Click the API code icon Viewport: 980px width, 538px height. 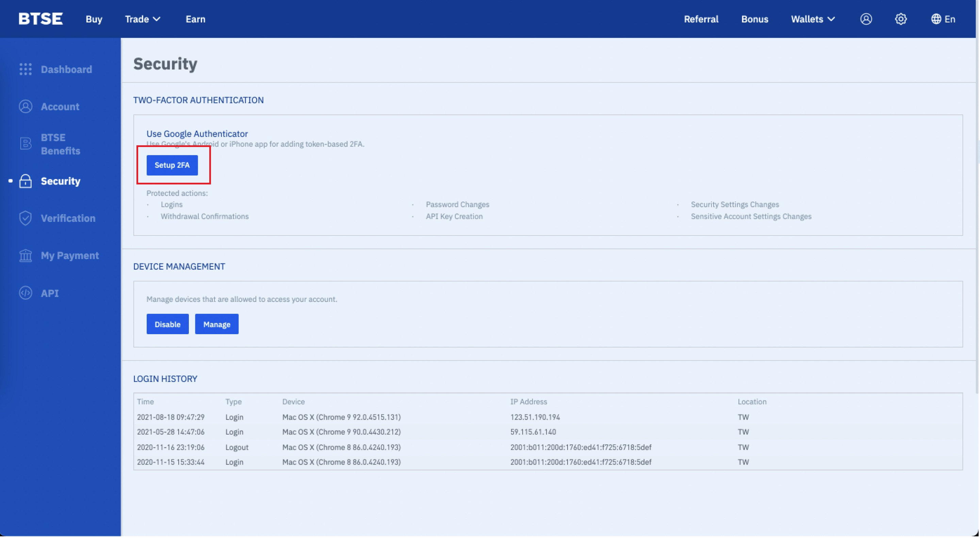click(x=26, y=293)
